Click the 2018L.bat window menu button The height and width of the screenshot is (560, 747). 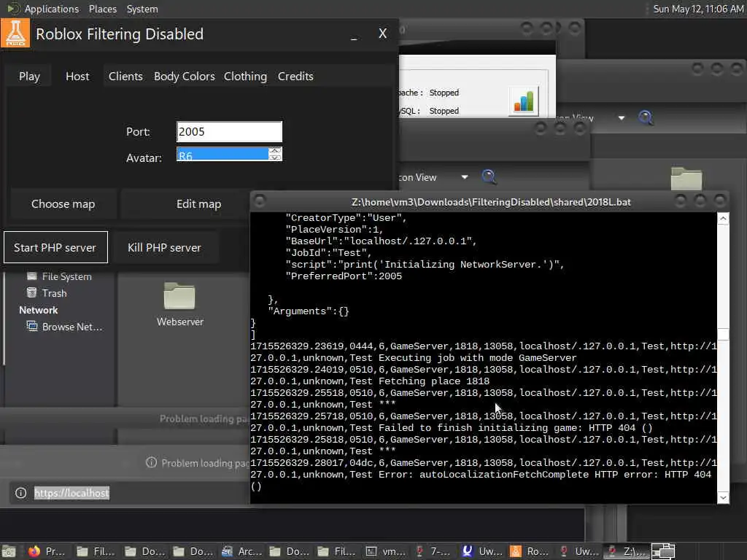coord(259,201)
